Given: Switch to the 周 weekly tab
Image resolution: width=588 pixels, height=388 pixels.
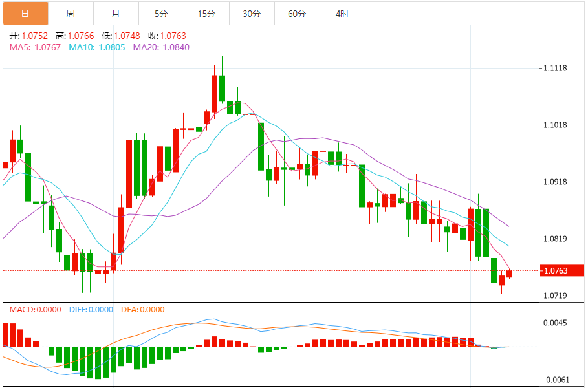Looking at the screenshot, I should tap(71, 14).
